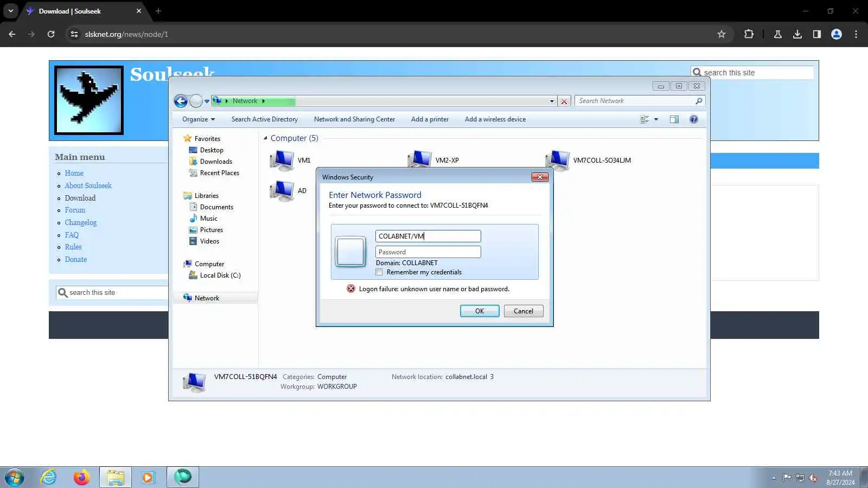Reload the Soulseek page
Image resolution: width=868 pixels, height=488 pixels.
(51, 34)
